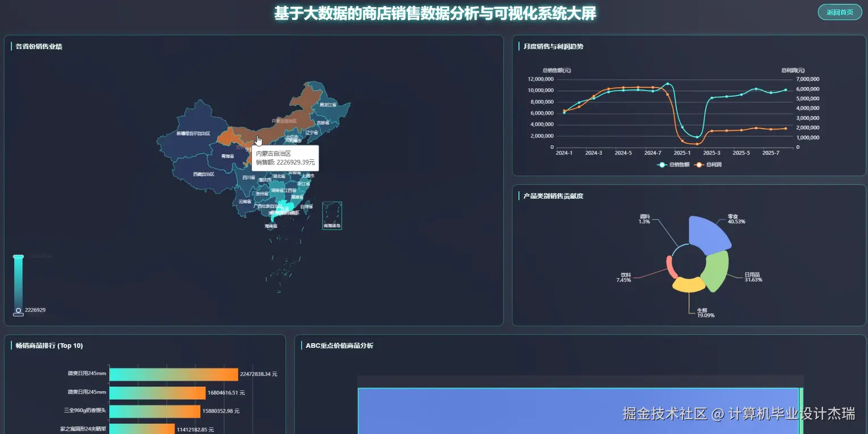Viewport: 868px width, 434px height.
Task: Click the 总利润(元) axis title
Action: pos(793,70)
